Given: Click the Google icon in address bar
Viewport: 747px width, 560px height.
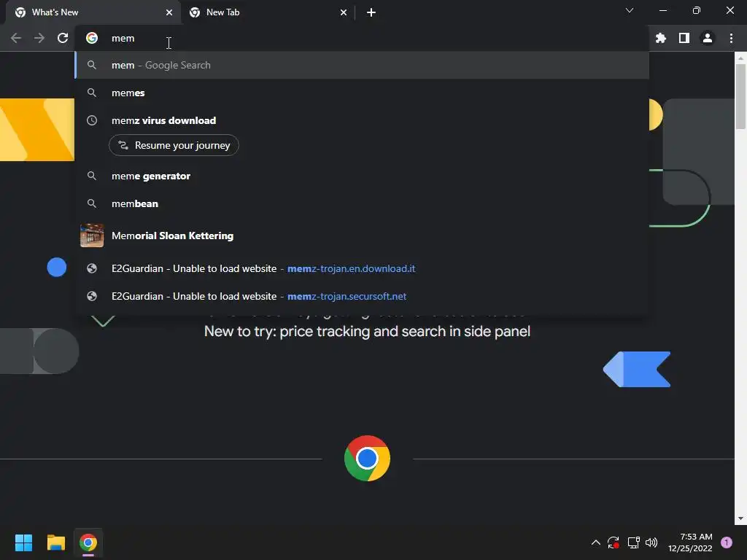Looking at the screenshot, I should (92, 38).
